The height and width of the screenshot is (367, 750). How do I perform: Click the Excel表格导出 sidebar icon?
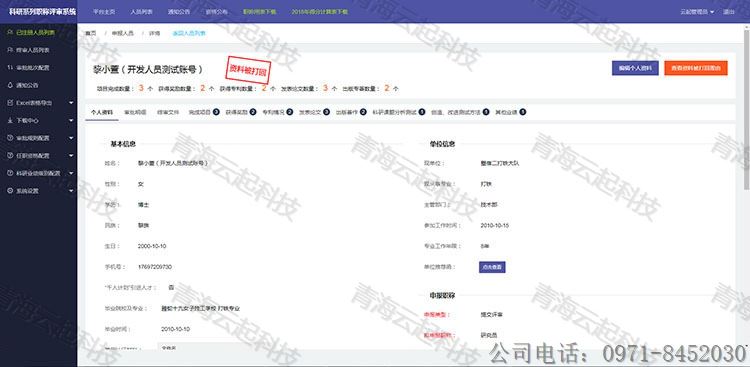click(10, 102)
